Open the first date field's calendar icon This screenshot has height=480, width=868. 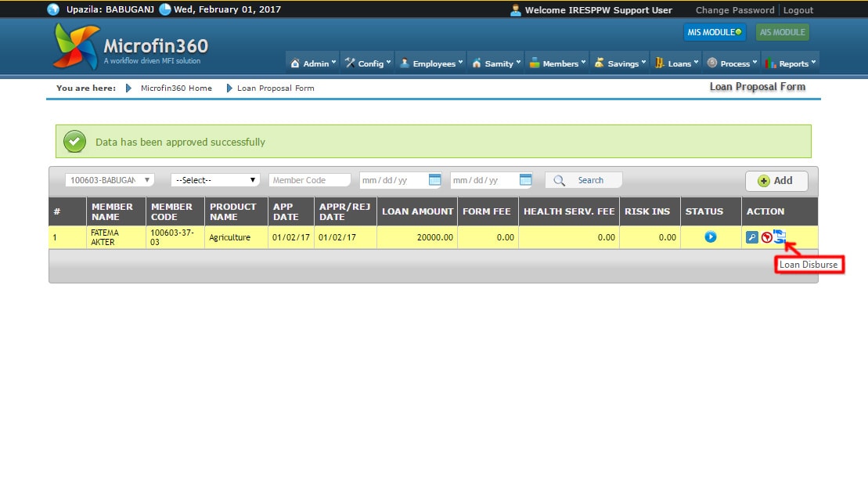click(x=435, y=180)
